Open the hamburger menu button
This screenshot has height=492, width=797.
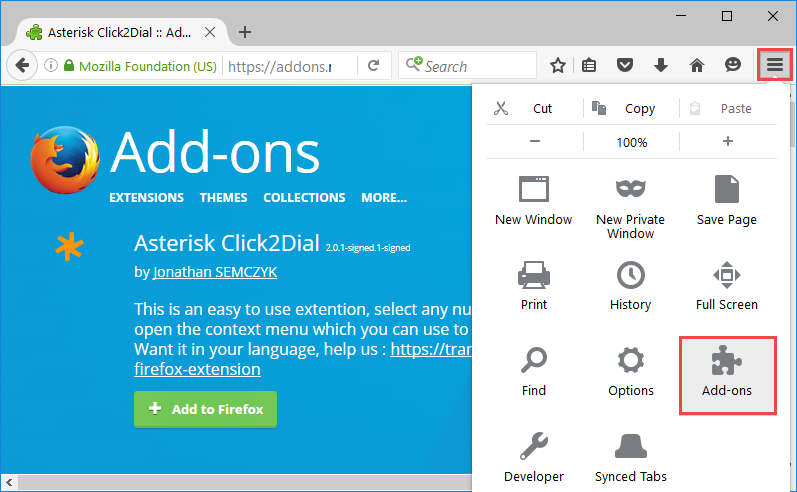click(x=775, y=65)
